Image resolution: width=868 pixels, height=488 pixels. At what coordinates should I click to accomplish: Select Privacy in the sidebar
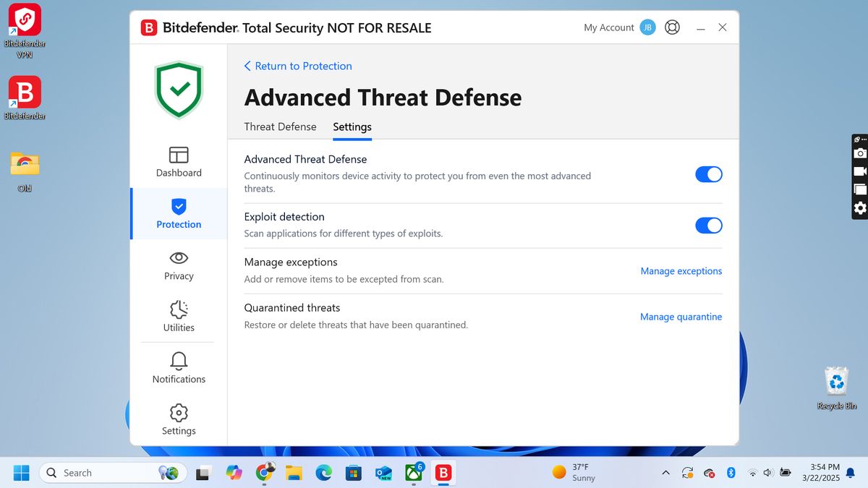[178, 266]
